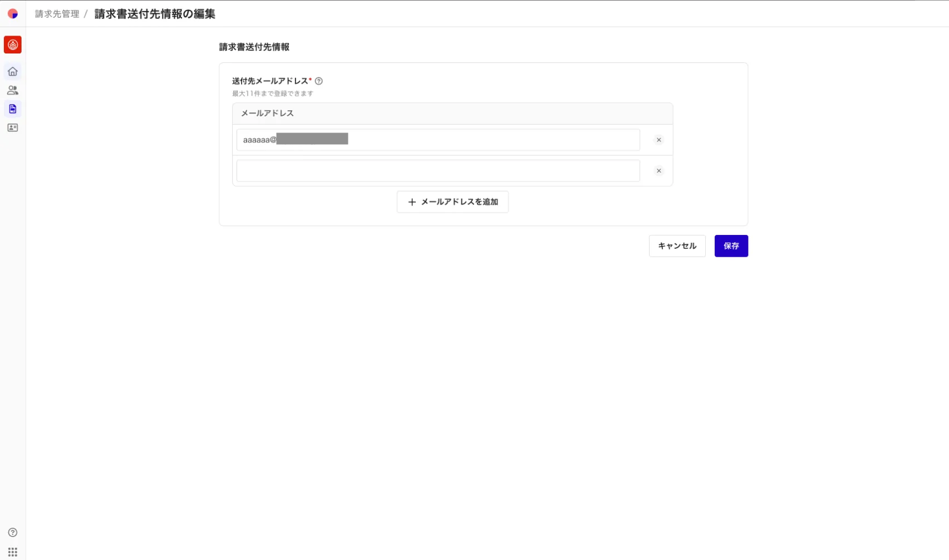
Task: Select the invoice document icon in sidebar
Action: click(x=13, y=109)
